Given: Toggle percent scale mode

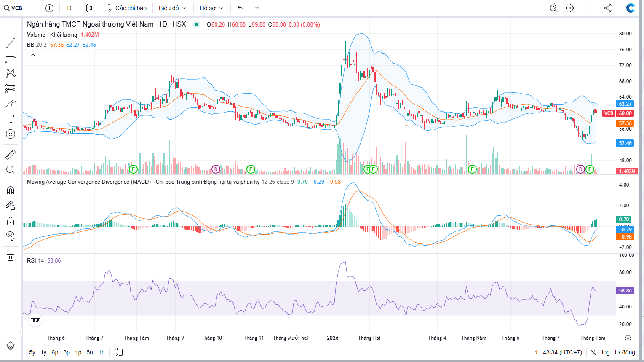Looking at the screenshot, I should [594, 352].
